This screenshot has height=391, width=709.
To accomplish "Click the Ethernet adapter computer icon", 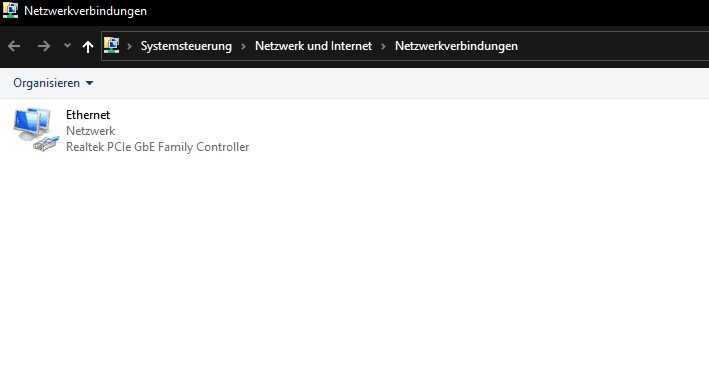I will point(36,130).
